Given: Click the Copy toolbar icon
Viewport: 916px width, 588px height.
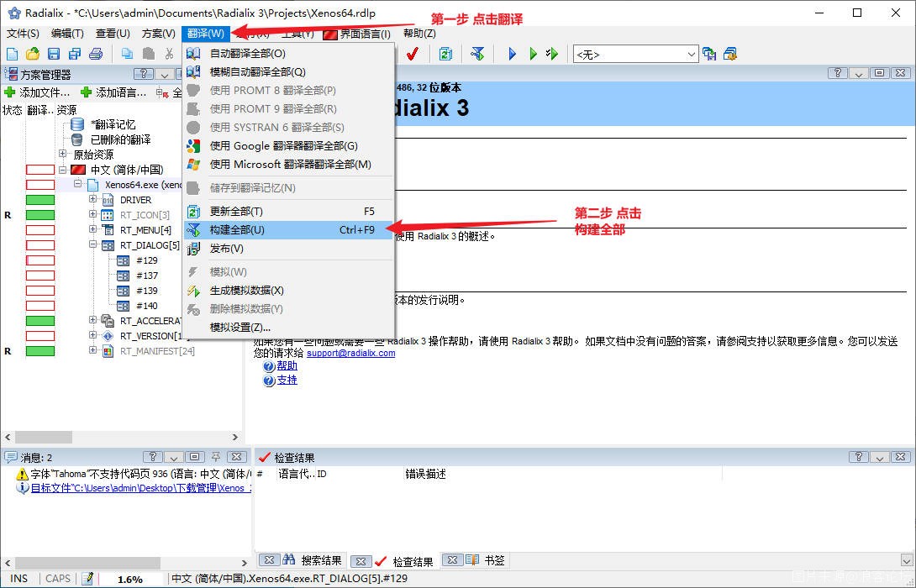Looking at the screenshot, I should (x=127, y=55).
